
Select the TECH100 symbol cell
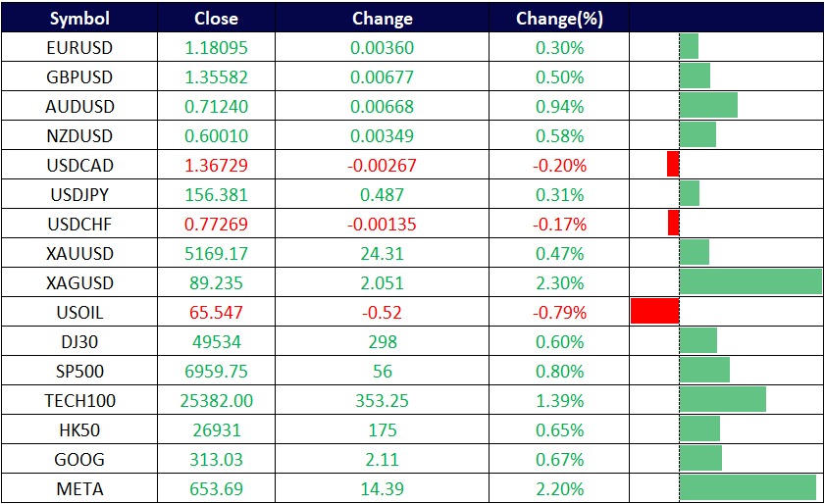tap(79, 400)
